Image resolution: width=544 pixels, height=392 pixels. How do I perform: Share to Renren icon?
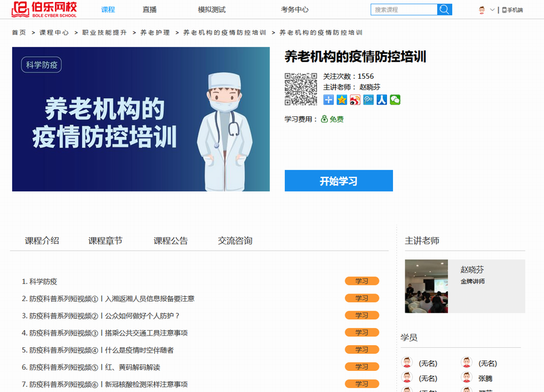381,100
